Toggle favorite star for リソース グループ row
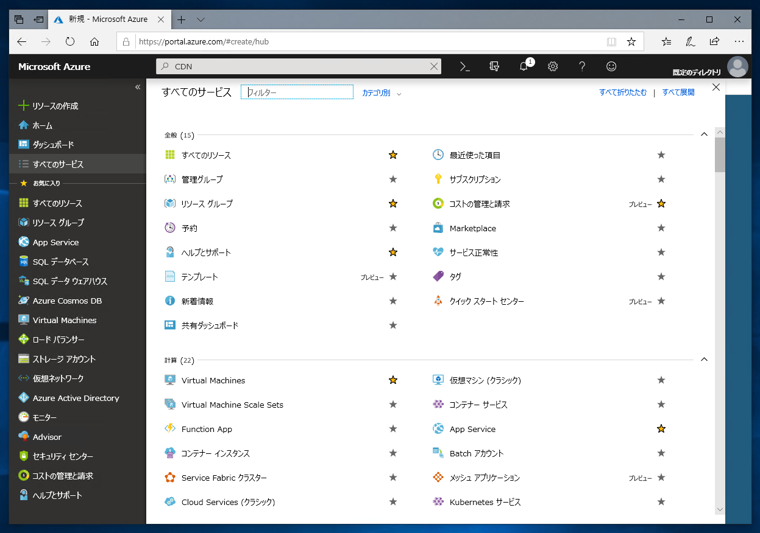Viewport: 760px width, 533px height. tap(393, 204)
